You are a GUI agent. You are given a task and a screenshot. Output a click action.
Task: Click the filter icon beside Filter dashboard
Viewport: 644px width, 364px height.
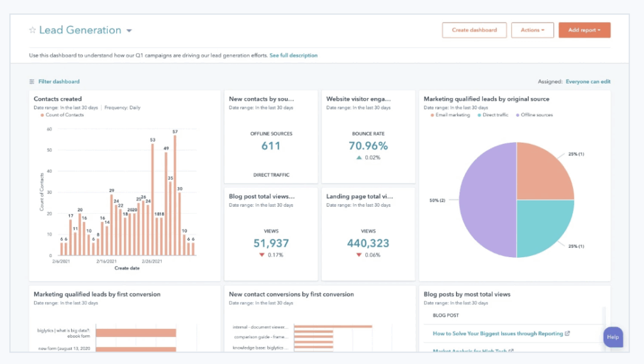point(32,82)
